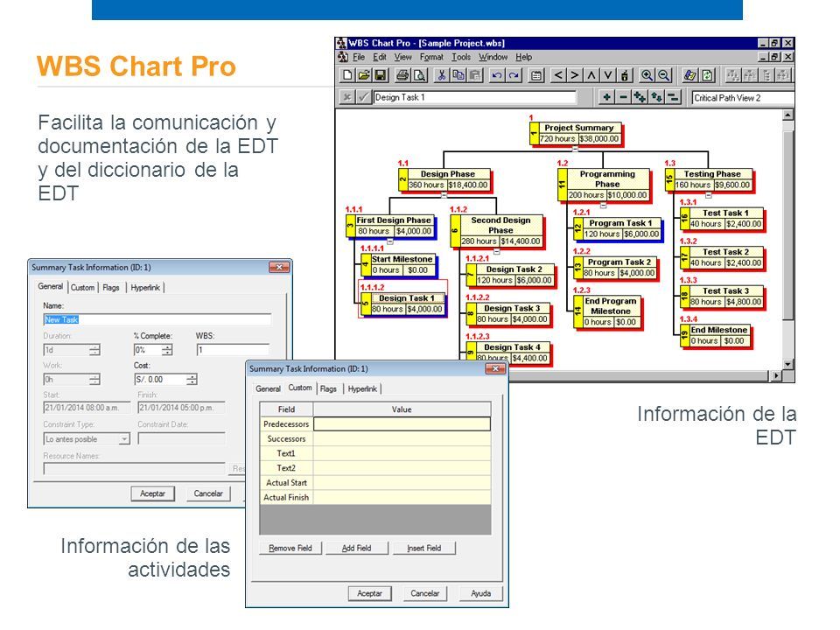Collapse the Design Phase branch
Image resolution: width=840 pixels, height=630 pixels.
click(444, 195)
